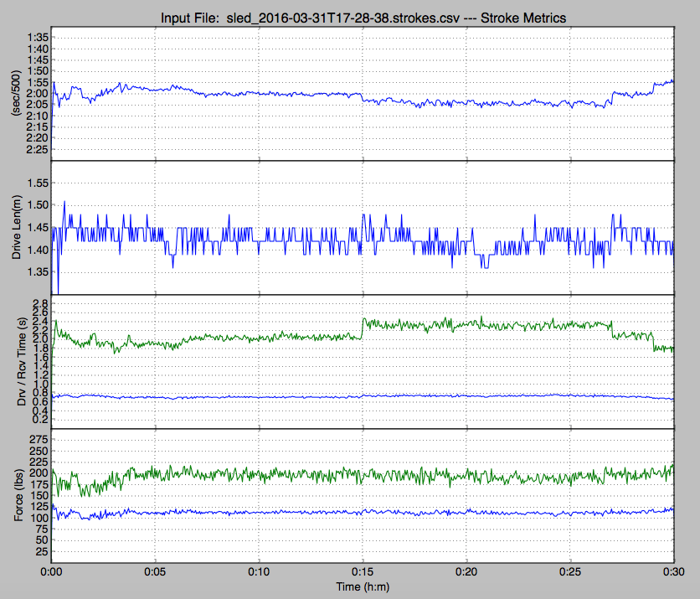Click the 25 force tick label
The width and height of the screenshot is (700, 599).
(x=42, y=552)
